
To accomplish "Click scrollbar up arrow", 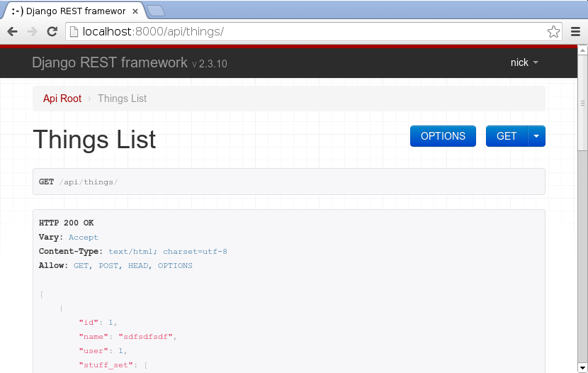I will (x=582, y=50).
